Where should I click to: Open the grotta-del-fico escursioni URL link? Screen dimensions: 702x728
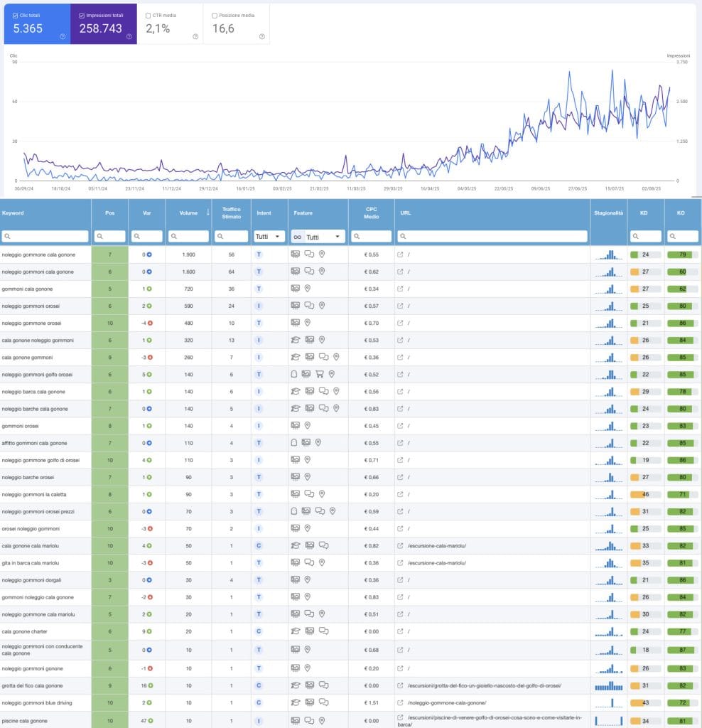point(485,685)
